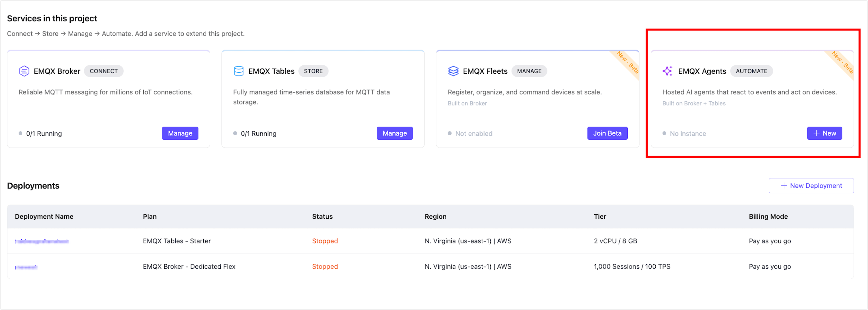Select the EMQX Agents card title
The image size is (868, 310).
point(702,71)
